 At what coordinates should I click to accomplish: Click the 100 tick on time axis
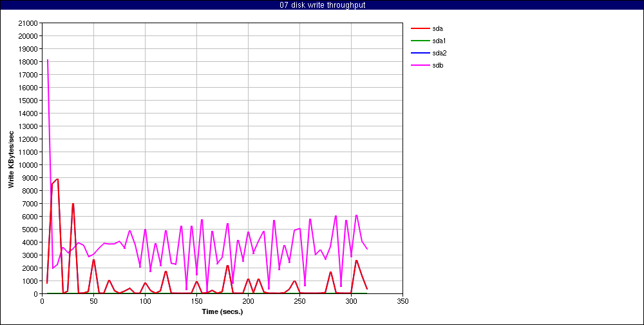[145, 300]
